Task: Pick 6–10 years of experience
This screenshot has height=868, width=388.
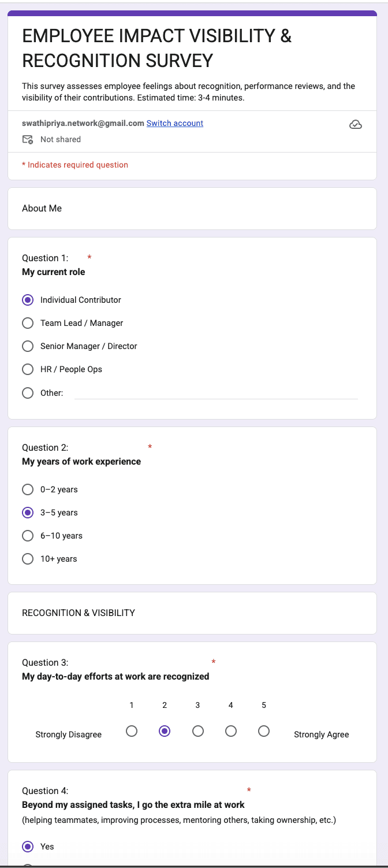Action: coord(28,536)
